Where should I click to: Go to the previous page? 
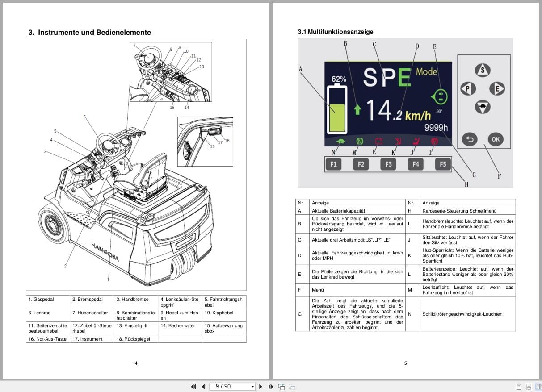(x=203, y=387)
